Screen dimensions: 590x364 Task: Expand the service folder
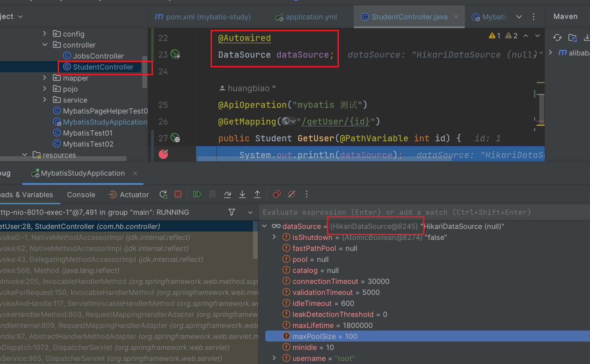coord(45,99)
